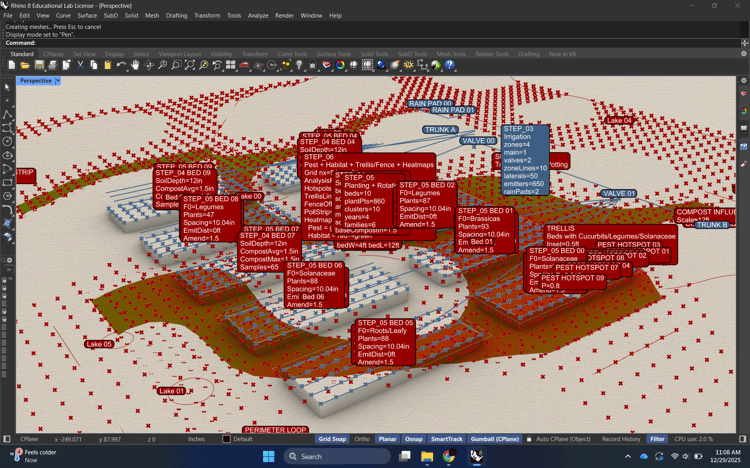Viewport: 750px width, 468px height.
Task: Select the Lake 05 text dot in viewport
Action: pyautogui.click(x=99, y=344)
